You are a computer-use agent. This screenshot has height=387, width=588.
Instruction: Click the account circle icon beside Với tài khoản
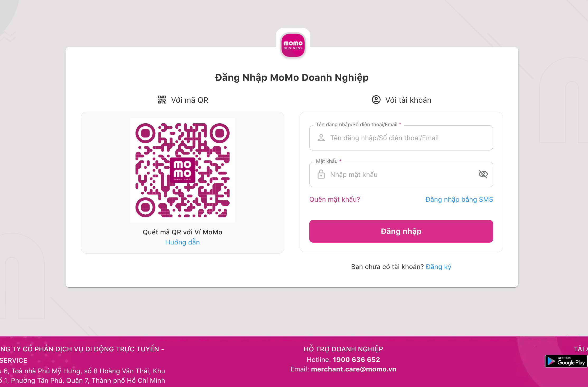[x=376, y=100]
